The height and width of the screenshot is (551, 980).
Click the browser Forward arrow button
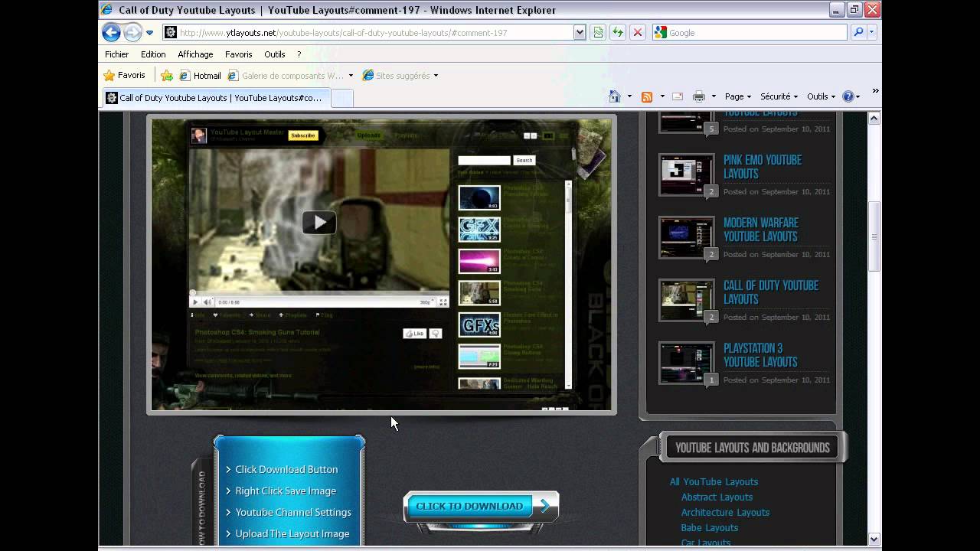tap(132, 32)
